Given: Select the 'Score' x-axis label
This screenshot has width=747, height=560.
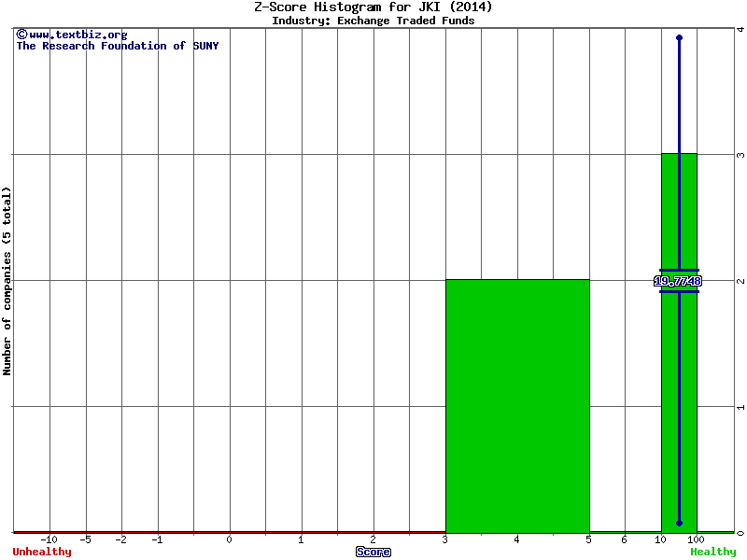Looking at the screenshot, I should point(373,552).
